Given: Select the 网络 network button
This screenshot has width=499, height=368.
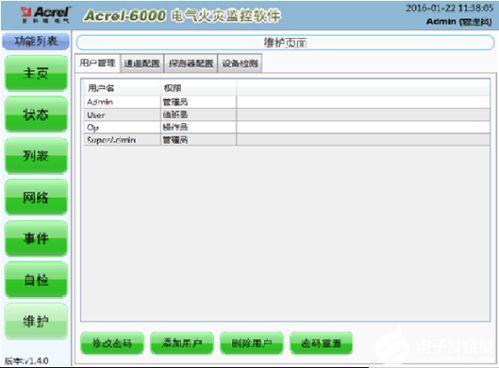Looking at the screenshot, I should point(36,197).
